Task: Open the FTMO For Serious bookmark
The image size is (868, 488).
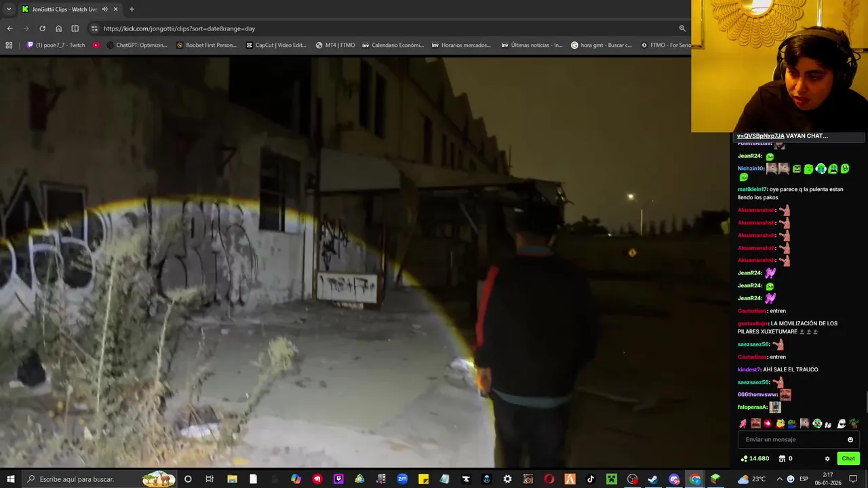Action: (666, 45)
